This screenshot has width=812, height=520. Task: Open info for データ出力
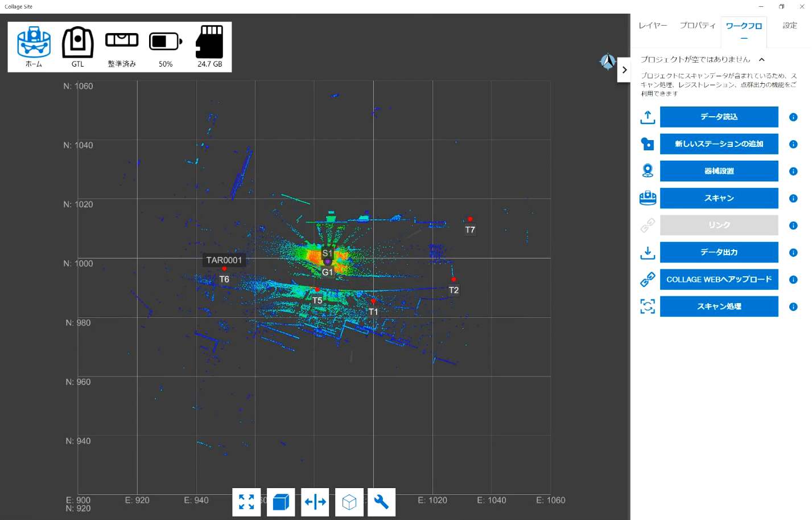(793, 252)
